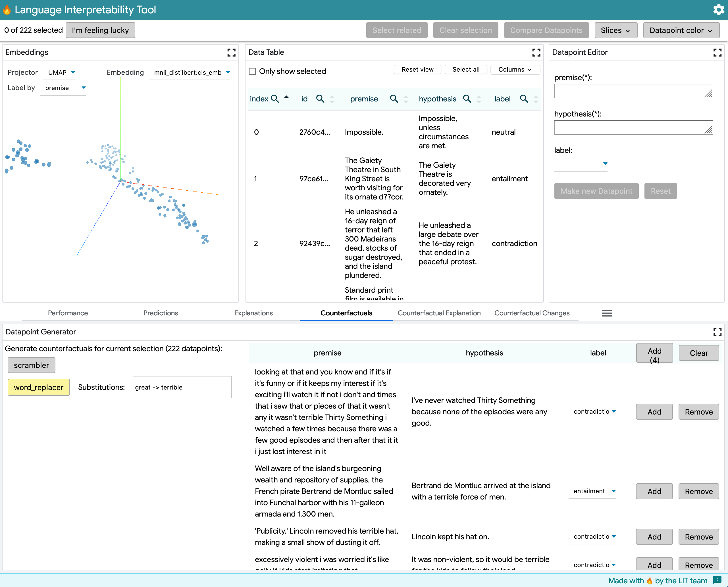Expand the Data Table to fullscreen
The height and width of the screenshot is (587, 728).
pos(536,52)
